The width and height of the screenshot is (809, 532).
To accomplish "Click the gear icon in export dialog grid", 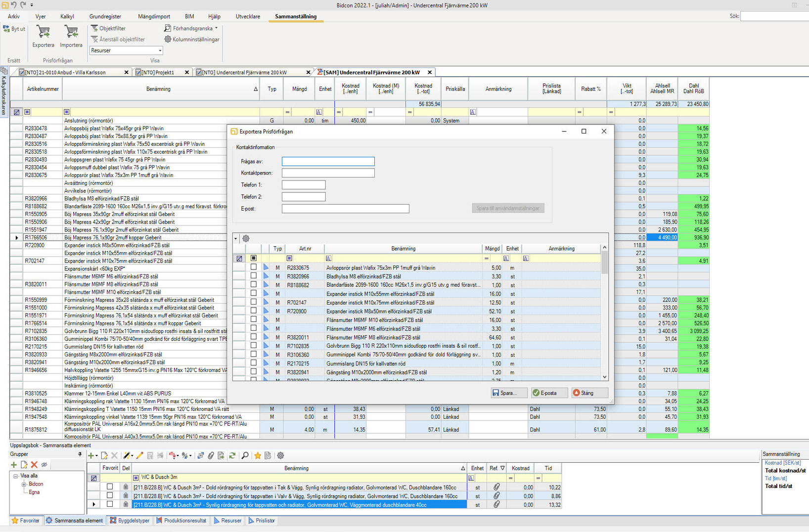I will pyautogui.click(x=246, y=238).
